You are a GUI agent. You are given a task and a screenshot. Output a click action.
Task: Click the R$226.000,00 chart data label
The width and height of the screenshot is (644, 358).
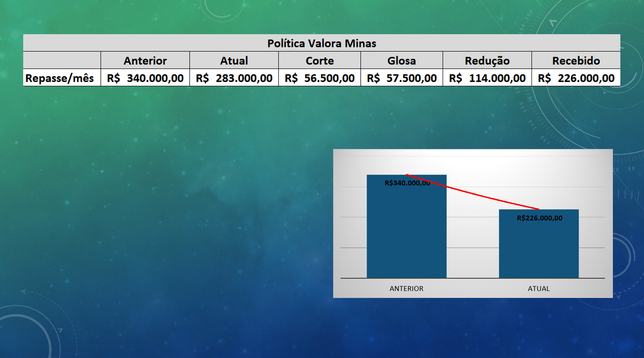tap(539, 218)
